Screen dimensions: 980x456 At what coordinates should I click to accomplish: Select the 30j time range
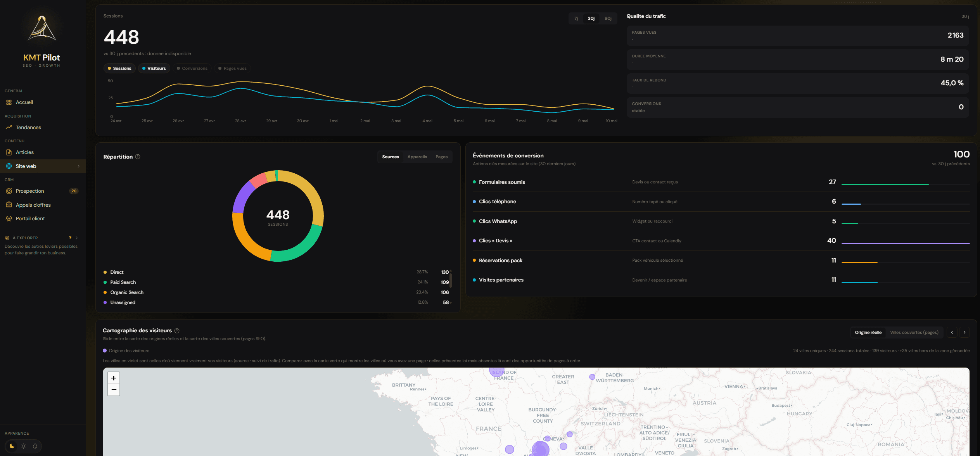pyautogui.click(x=591, y=19)
